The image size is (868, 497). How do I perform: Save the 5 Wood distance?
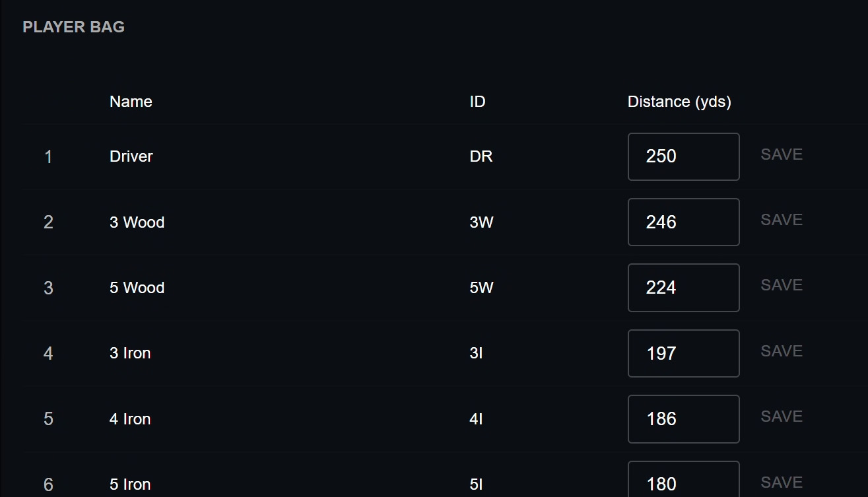click(782, 285)
